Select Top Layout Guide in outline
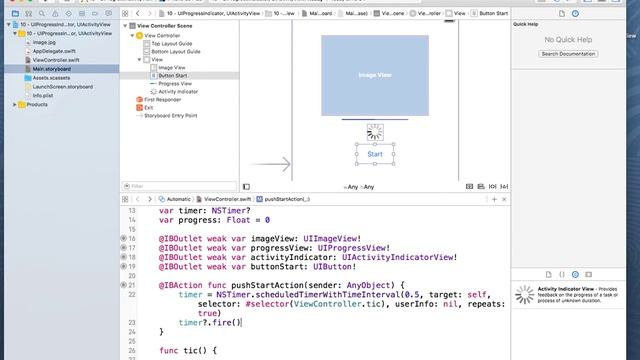The height and width of the screenshot is (360, 640). click(171, 44)
